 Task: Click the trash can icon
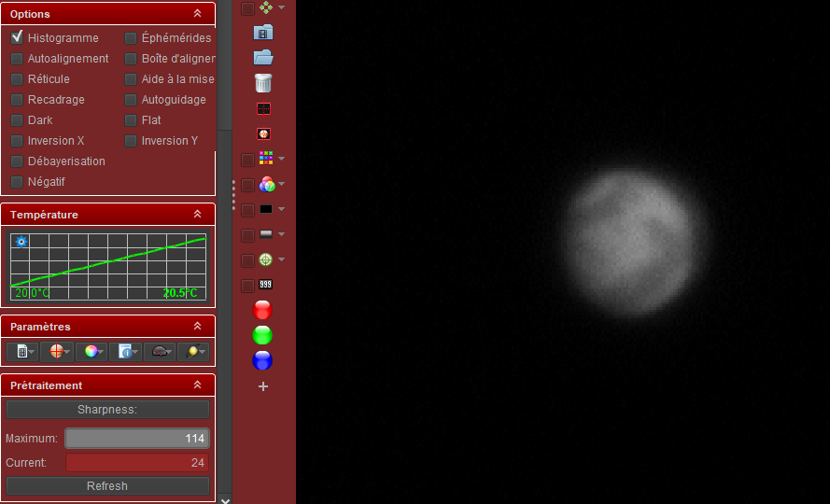click(263, 83)
